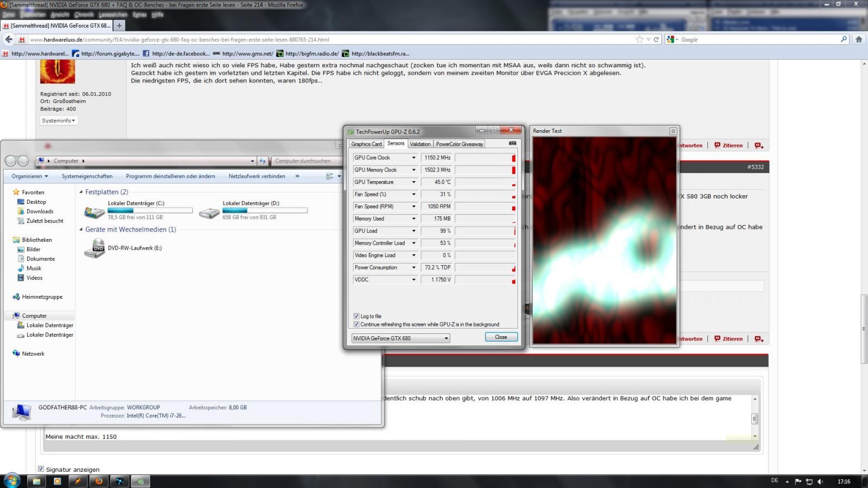This screenshot has width=868, height=488.
Task: Click the Render Test window close icon
Action: pyautogui.click(x=673, y=131)
